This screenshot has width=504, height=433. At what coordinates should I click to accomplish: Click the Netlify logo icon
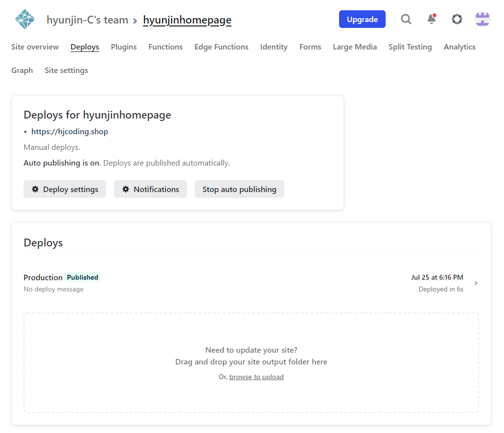coord(25,19)
